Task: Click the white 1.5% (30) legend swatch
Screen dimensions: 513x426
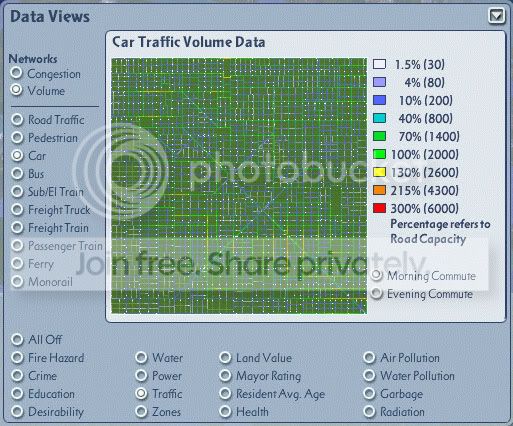Action: point(379,64)
